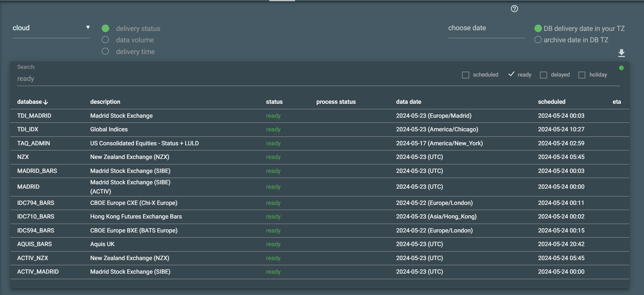The image size is (644, 295).
Task: Click the green status indicator dot
Action: pyautogui.click(x=621, y=68)
